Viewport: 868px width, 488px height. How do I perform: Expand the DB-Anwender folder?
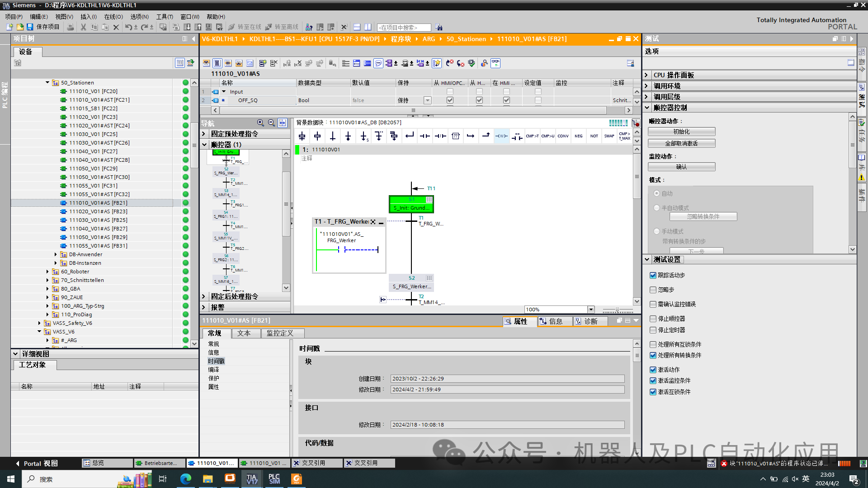56,254
